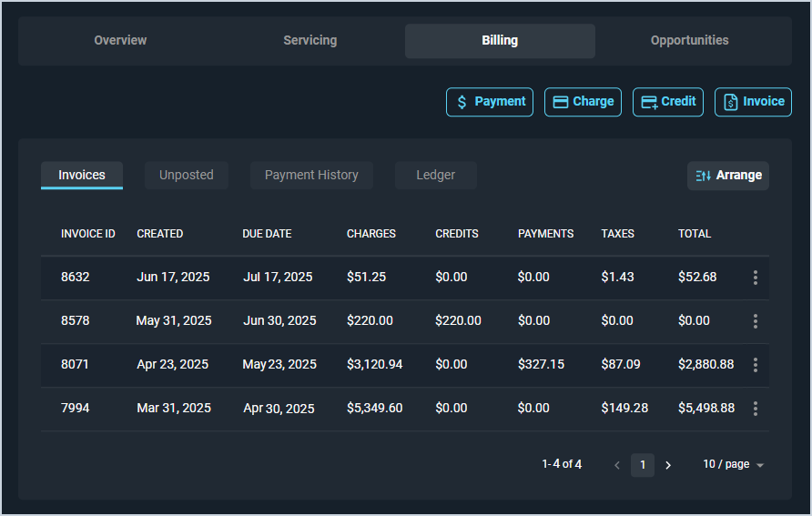The width and height of the screenshot is (812, 516).
Task: Open the Opportunities tab
Action: pyautogui.click(x=689, y=40)
